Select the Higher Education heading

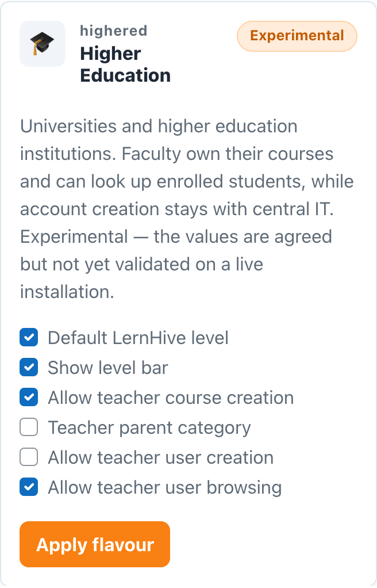[125, 64]
